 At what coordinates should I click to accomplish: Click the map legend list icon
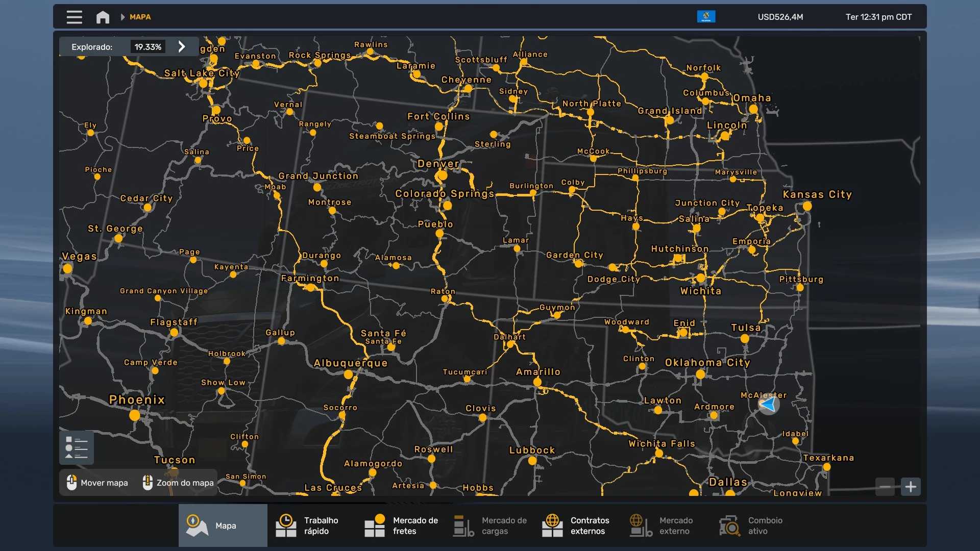click(x=77, y=447)
